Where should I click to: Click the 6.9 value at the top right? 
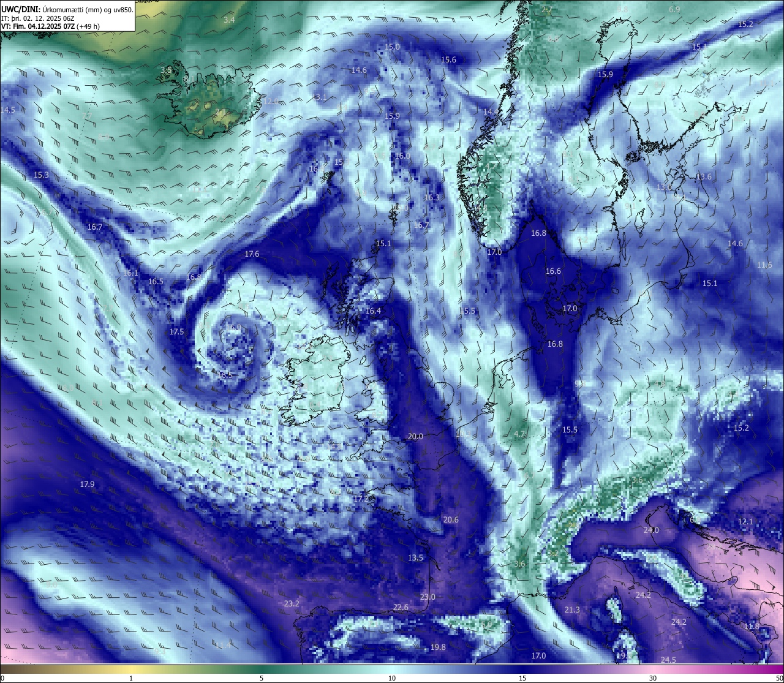click(674, 10)
